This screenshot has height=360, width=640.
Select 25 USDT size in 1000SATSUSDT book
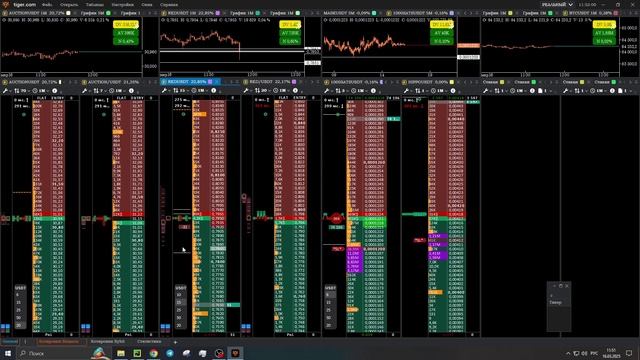point(330,310)
